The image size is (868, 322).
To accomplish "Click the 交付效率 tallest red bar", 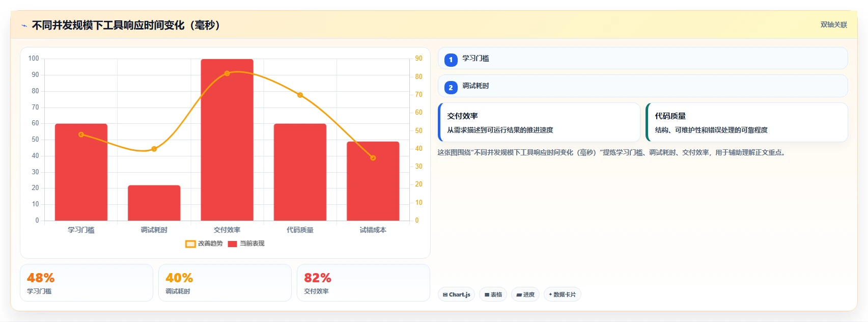I will [227, 140].
